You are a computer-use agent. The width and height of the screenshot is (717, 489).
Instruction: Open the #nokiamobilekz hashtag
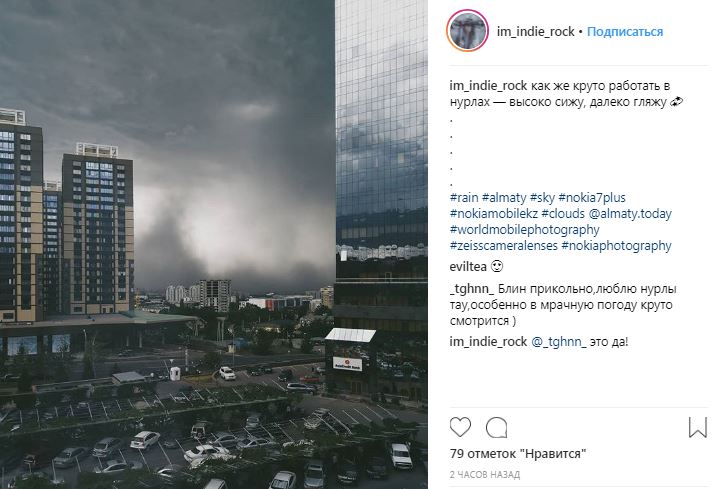[493, 214]
